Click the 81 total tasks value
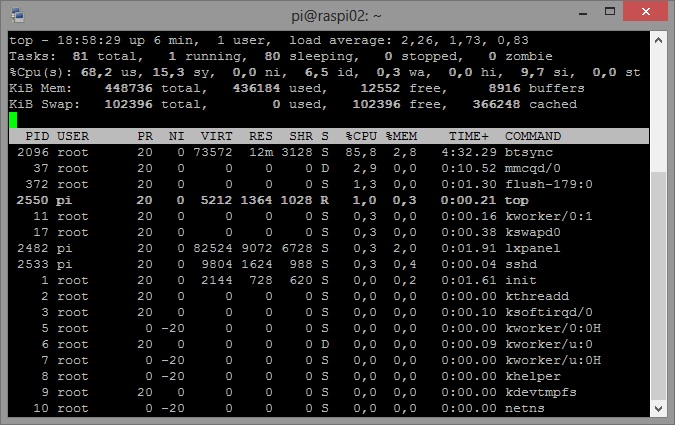Image resolution: width=675 pixels, height=425 pixels. (81, 56)
